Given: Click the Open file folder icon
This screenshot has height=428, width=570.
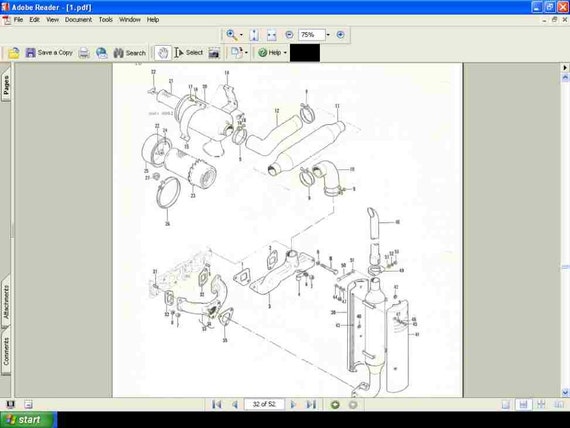Looking at the screenshot, I should [x=14, y=53].
